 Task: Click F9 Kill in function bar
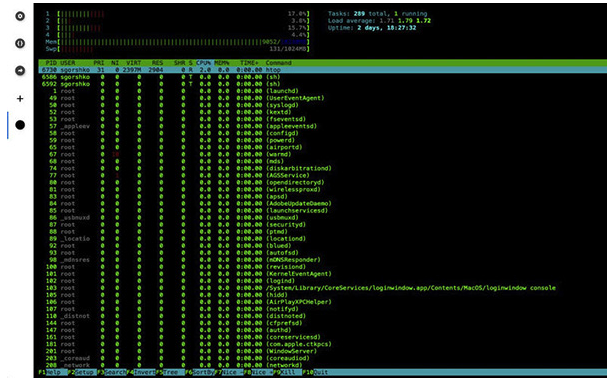pyautogui.click(x=288, y=372)
